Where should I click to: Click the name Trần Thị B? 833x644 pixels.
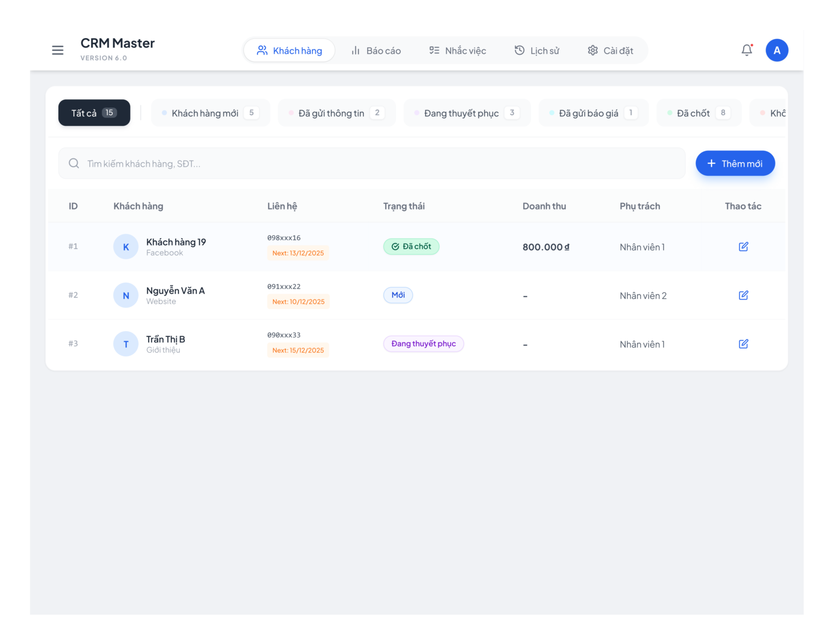(x=166, y=340)
